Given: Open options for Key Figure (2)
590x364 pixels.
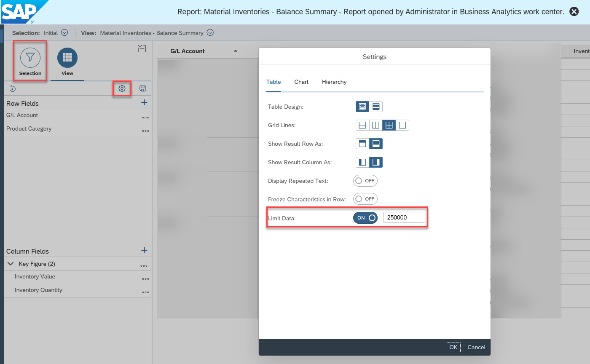Looking at the screenshot, I should [144, 266].
